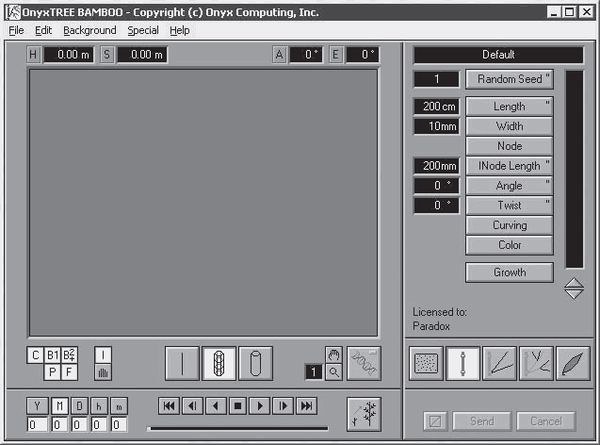Screen dimensions: 600x445
Task: Choose the wireframe cylinder display mode
Action: 219,363
